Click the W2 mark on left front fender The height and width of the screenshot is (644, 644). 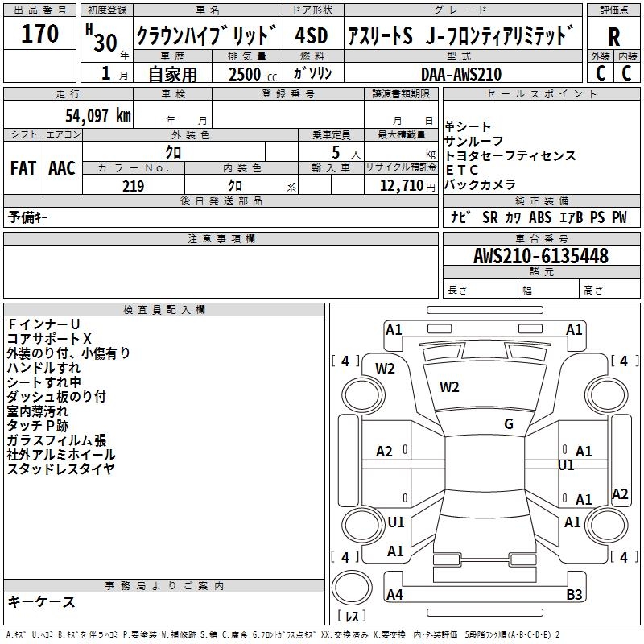385,369
